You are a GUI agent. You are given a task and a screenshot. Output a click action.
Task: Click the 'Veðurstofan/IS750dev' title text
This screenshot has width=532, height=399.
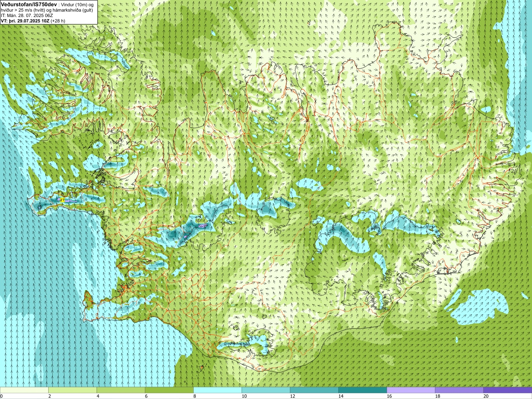tap(29, 4)
